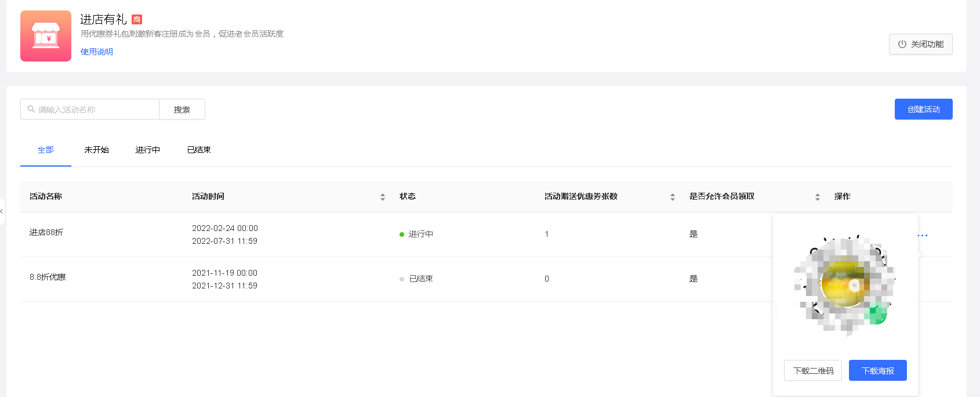The height and width of the screenshot is (397, 980).
Task: Sort by 活动时间 column arrows
Action: pyautogui.click(x=383, y=197)
